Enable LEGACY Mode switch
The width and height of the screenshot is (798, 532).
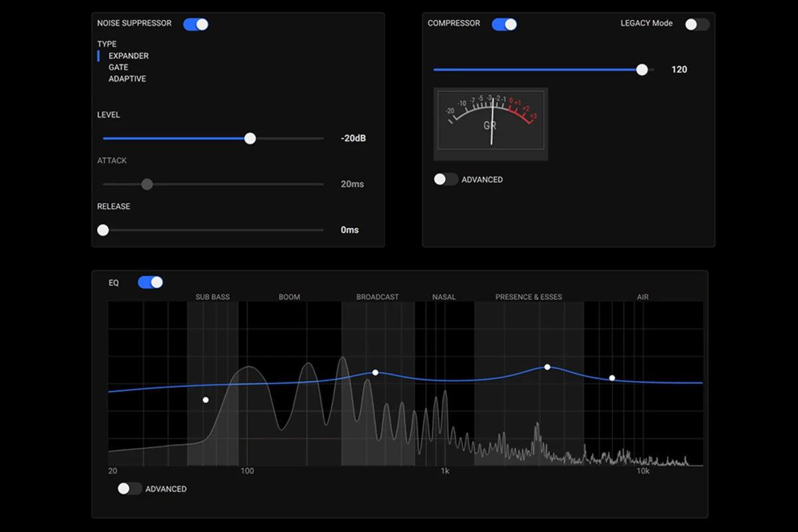pos(698,24)
